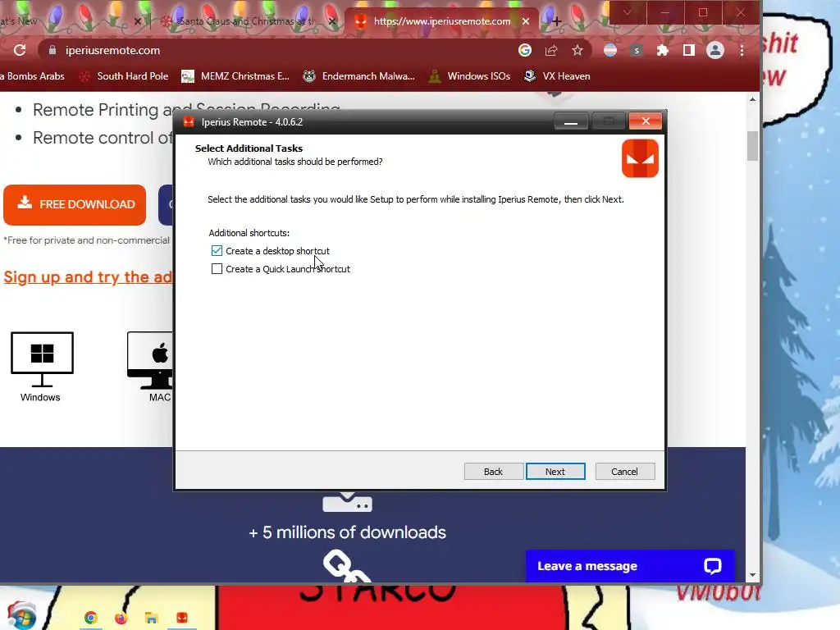Go Back in the installer wizard
The width and height of the screenshot is (840, 630).
(x=493, y=472)
